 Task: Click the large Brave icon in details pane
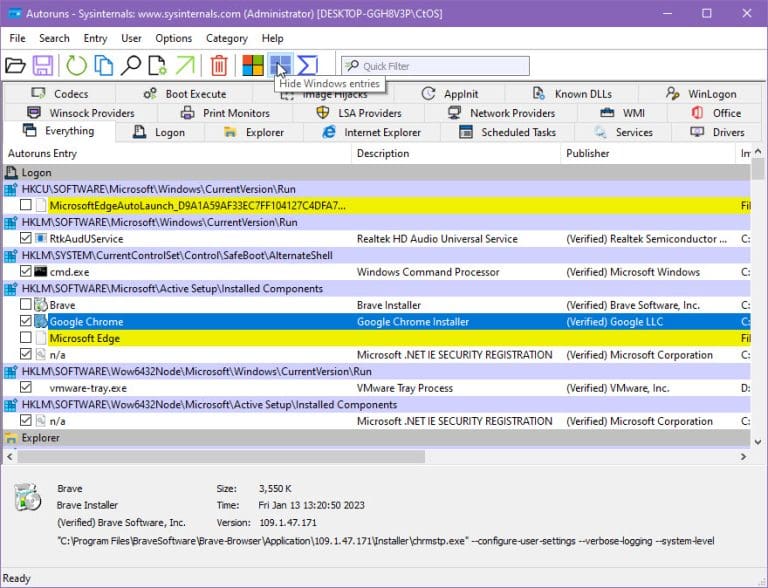pos(27,497)
